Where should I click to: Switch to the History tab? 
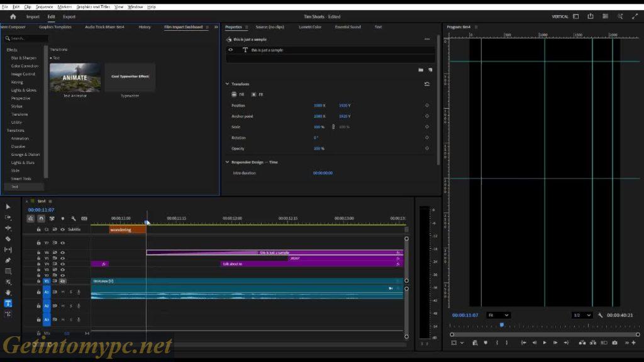(x=145, y=27)
